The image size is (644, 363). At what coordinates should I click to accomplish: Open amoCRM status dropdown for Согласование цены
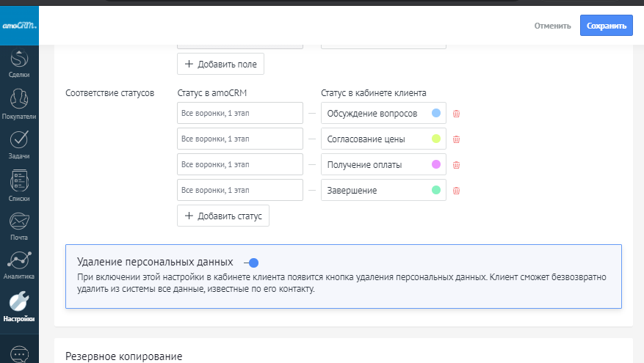240,139
